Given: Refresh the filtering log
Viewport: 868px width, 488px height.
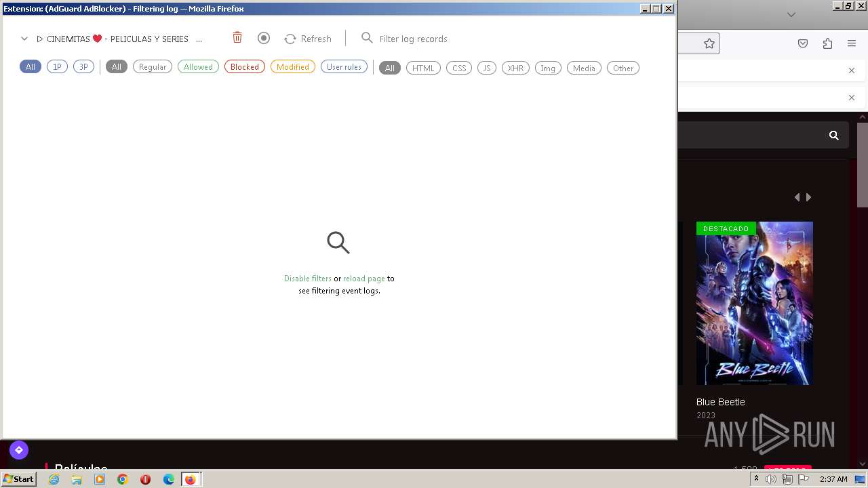Looking at the screenshot, I should 308,39.
